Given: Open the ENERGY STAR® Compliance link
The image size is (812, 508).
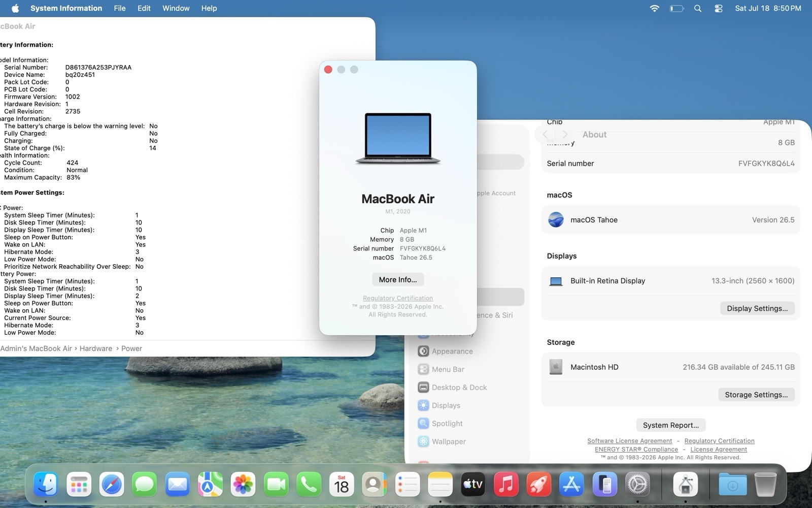Looking at the screenshot, I should [x=636, y=449].
